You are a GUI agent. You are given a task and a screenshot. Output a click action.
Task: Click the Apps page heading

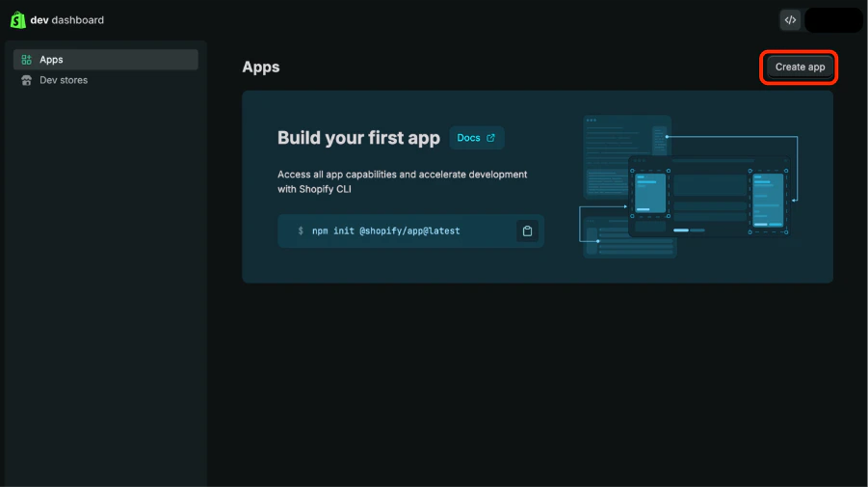[x=261, y=68]
